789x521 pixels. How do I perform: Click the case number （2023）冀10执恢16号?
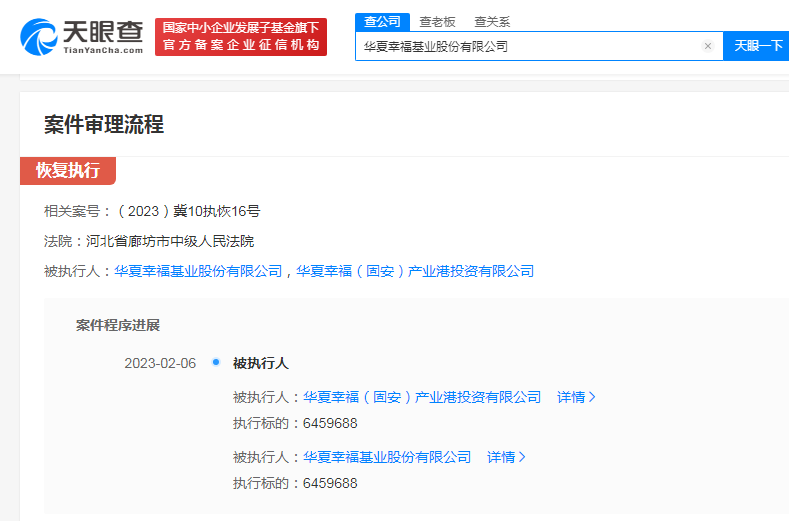click(187, 211)
